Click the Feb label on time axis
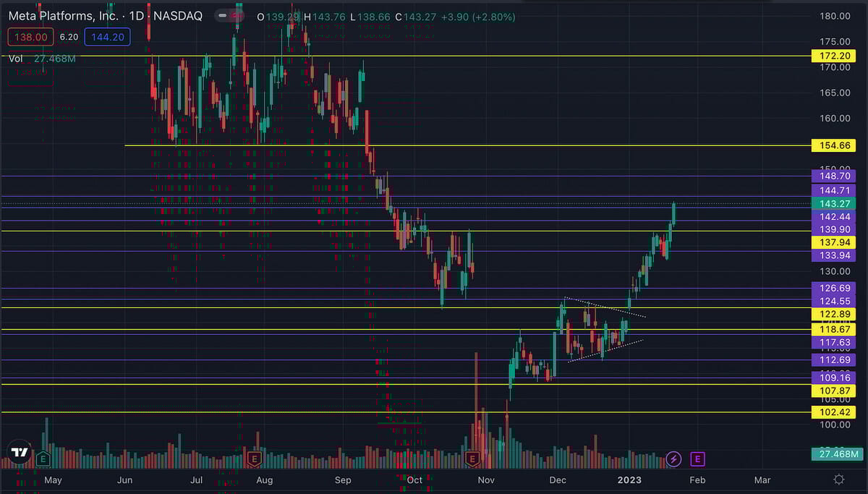Viewport: 868px width, 494px height. point(697,480)
